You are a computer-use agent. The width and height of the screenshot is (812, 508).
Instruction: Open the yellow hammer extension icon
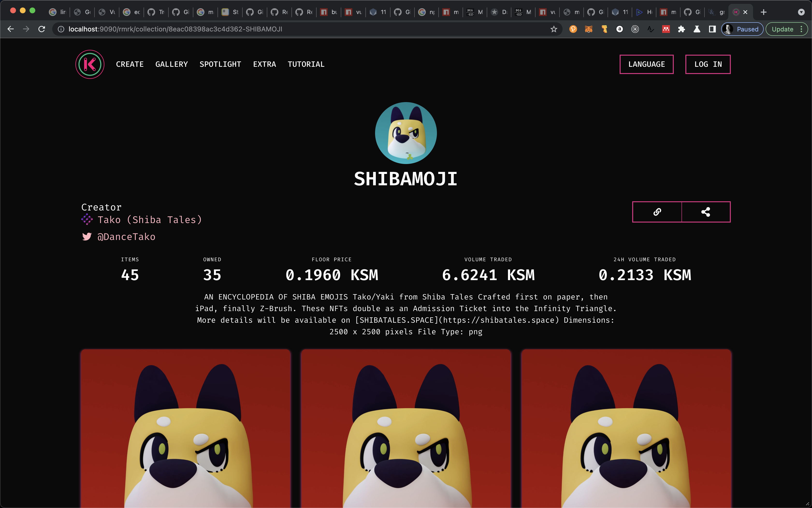coord(604,29)
